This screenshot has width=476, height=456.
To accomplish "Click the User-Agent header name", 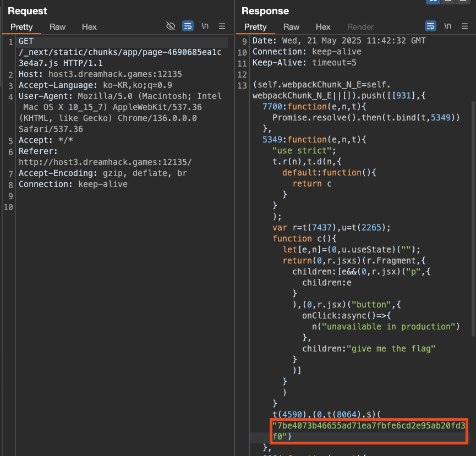I will tap(46, 96).
